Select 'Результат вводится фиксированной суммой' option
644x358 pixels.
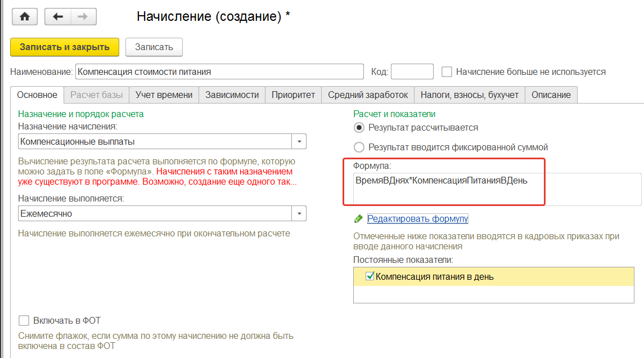click(x=359, y=147)
